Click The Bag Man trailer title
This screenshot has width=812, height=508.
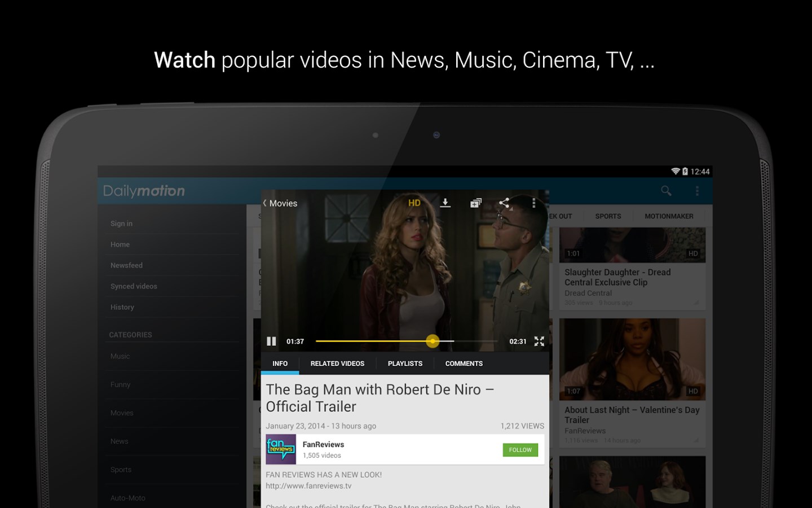pyautogui.click(x=379, y=398)
